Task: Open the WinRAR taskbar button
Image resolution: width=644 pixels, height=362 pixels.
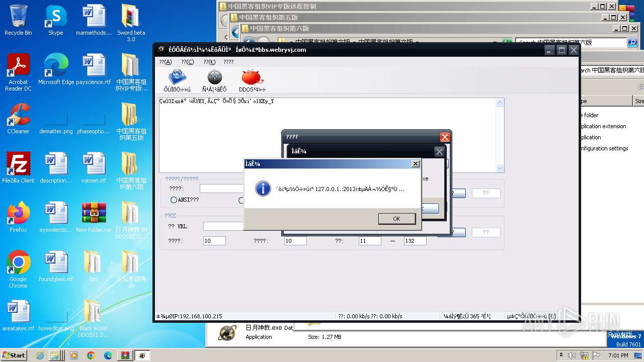Action: (124, 355)
